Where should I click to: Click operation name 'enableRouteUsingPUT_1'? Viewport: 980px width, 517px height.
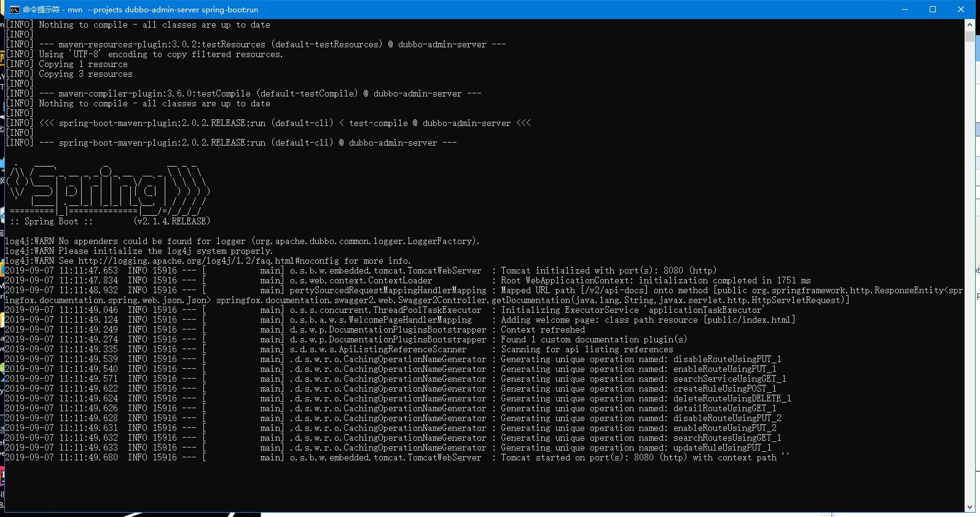(x=724, y=369)
